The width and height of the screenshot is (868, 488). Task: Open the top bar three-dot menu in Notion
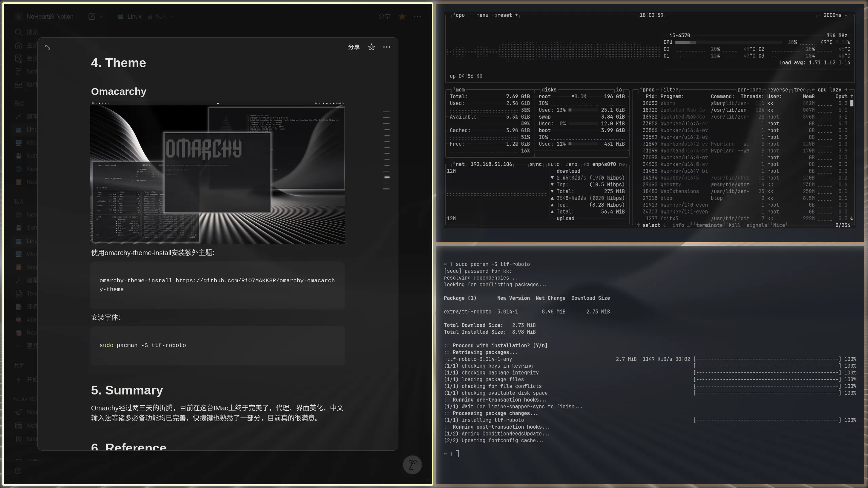(417, 16)
